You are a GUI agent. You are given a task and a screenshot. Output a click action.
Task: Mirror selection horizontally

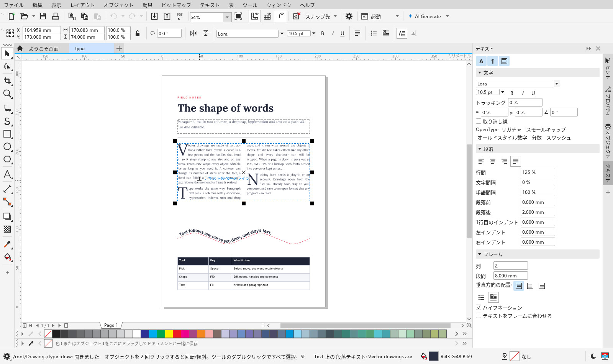(x=193, y=33)
